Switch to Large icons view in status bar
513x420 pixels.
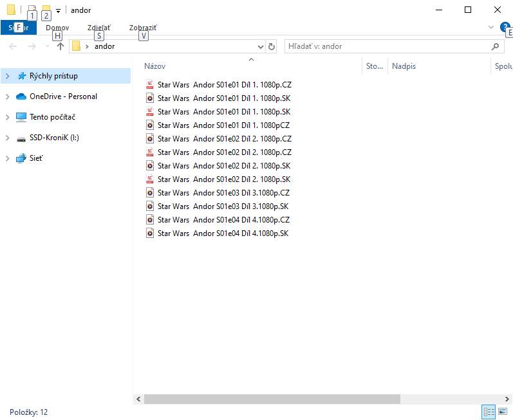(503, 412)
